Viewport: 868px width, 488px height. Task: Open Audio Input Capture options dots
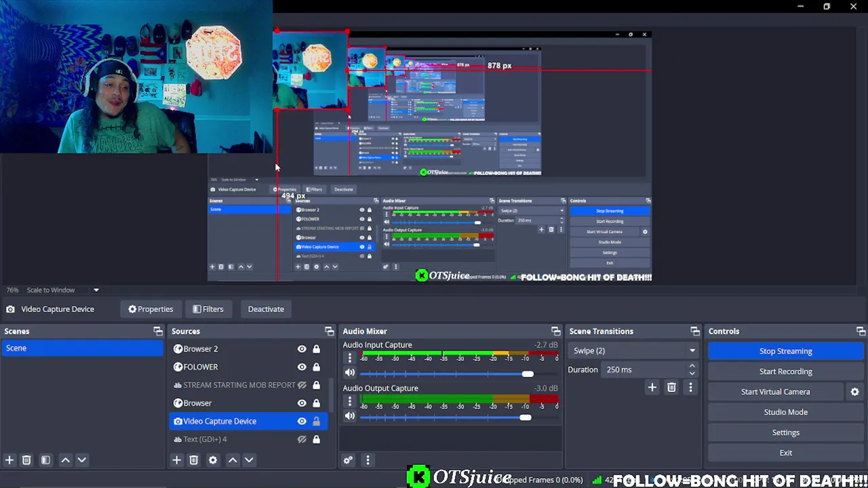pyautogui.click(x=350, y=357)
